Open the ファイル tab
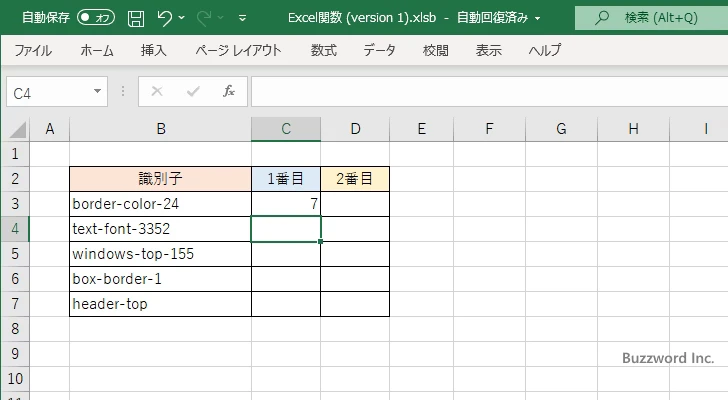This screenshot has height=400, width=728. tap(32, 50)
